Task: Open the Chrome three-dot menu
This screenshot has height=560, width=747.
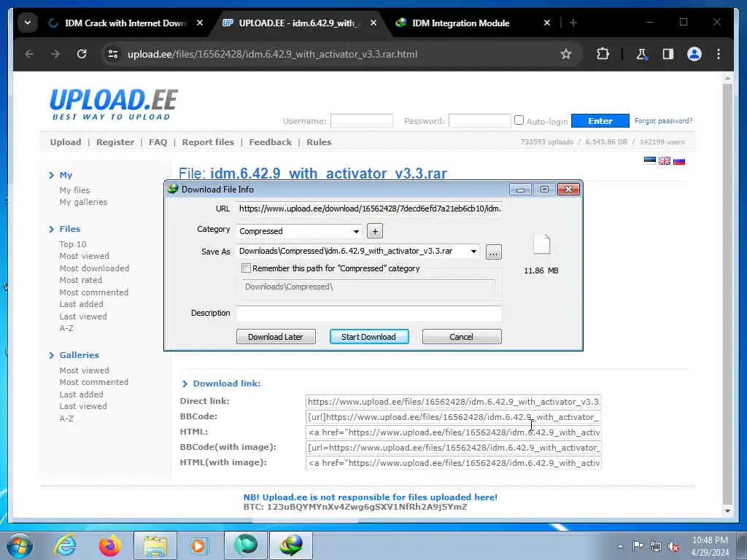Action: pos(719,54)
